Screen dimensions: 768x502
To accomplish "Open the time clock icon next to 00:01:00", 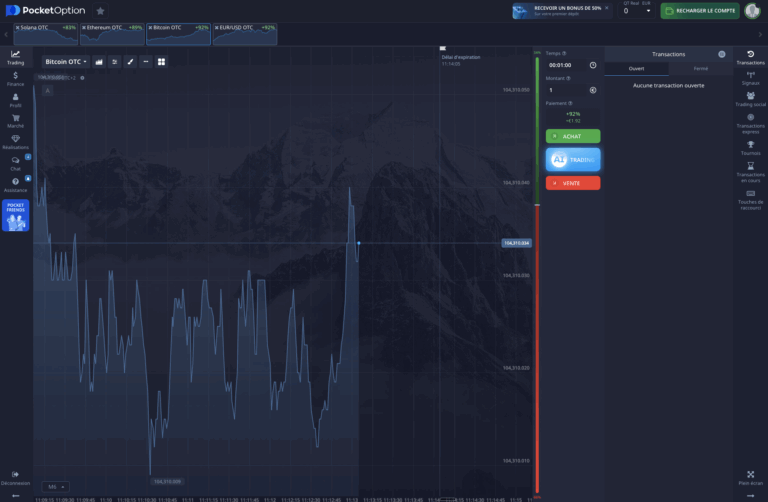I will click(593, 65).
